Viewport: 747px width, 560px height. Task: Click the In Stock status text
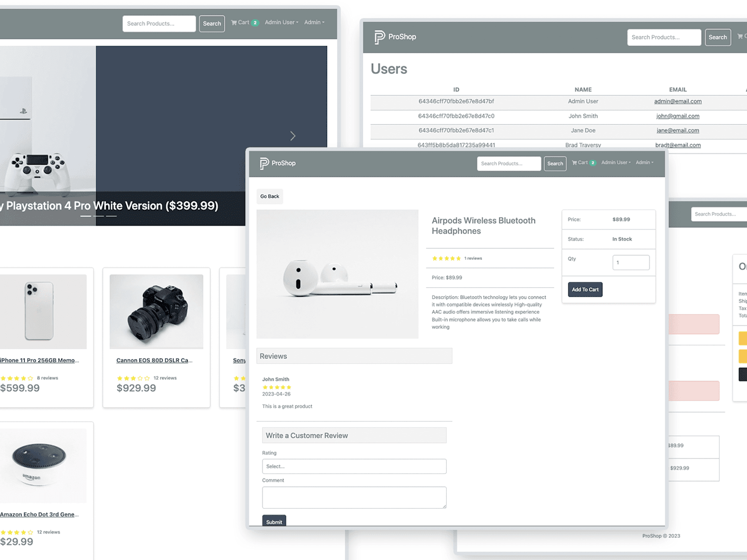(622, 239)
